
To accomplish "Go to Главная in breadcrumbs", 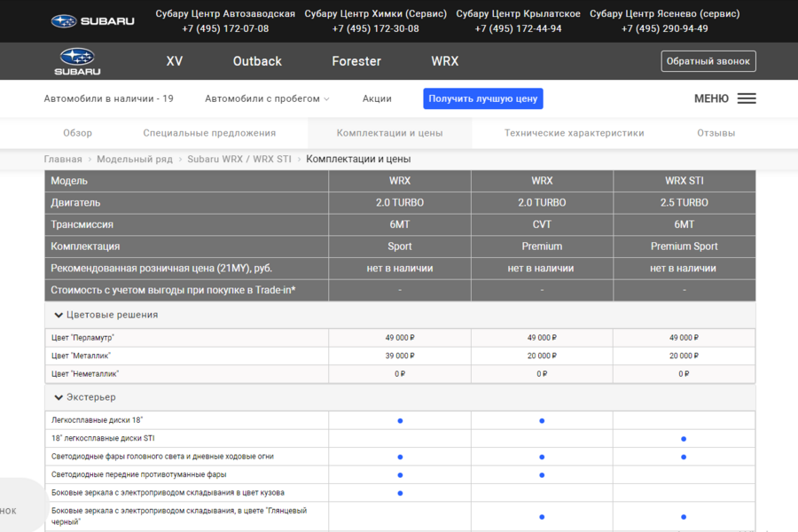I will tap(63, 159).
